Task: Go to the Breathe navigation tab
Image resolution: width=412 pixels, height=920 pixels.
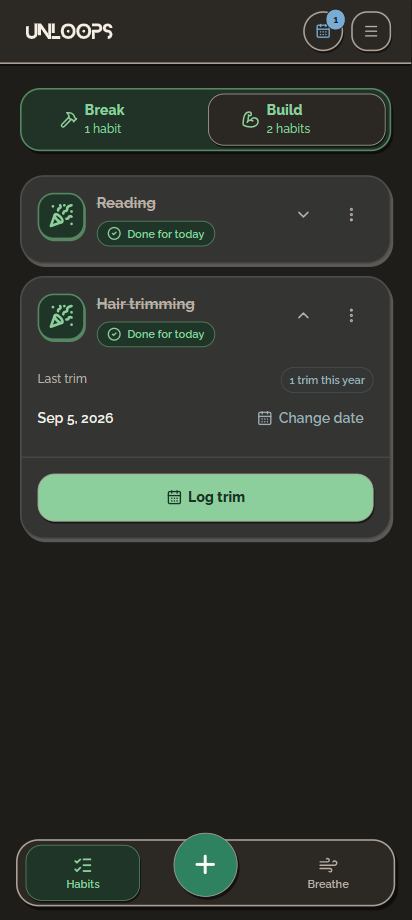Action: tap(328, 873)
